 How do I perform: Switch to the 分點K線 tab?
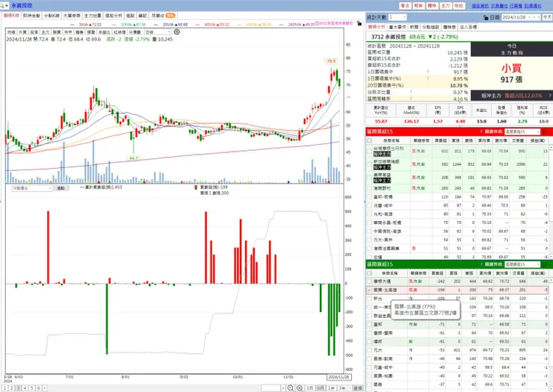coord(52,16)
